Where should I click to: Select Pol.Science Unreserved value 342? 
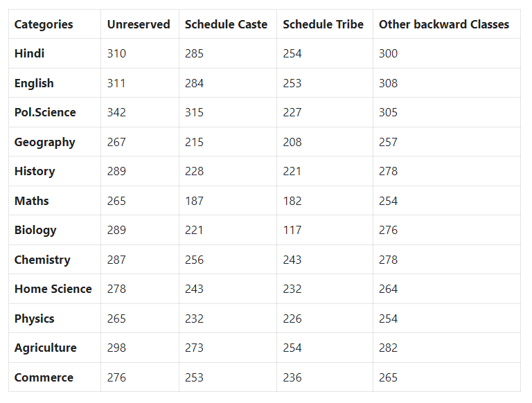click(116, 112)
